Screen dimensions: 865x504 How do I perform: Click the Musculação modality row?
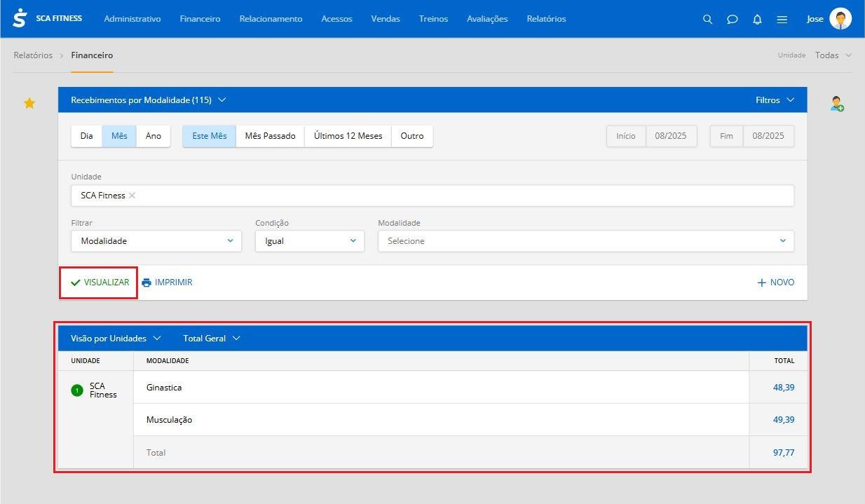point(441,420)
